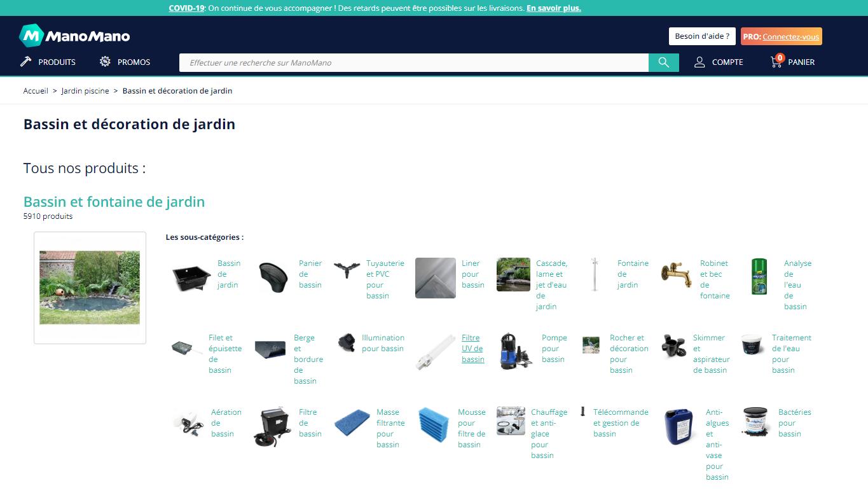Click the Liner pour bassin image

436,278
